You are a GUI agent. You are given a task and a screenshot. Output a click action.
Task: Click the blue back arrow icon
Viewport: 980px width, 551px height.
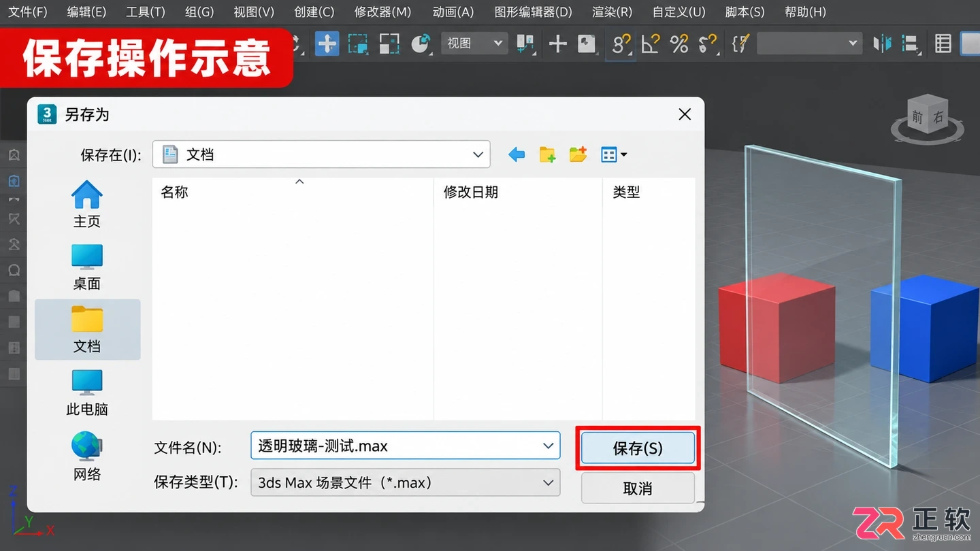[x=517, y=155]
